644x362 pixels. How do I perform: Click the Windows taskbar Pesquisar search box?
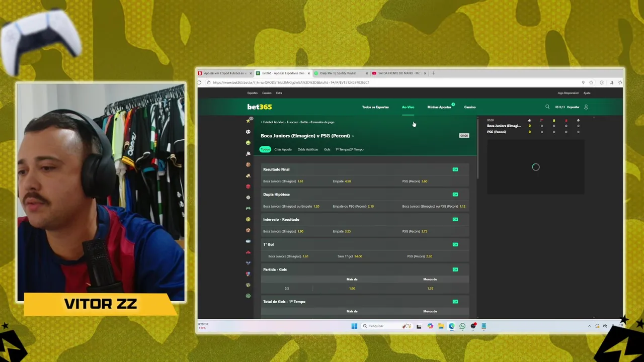coord(385,326)
